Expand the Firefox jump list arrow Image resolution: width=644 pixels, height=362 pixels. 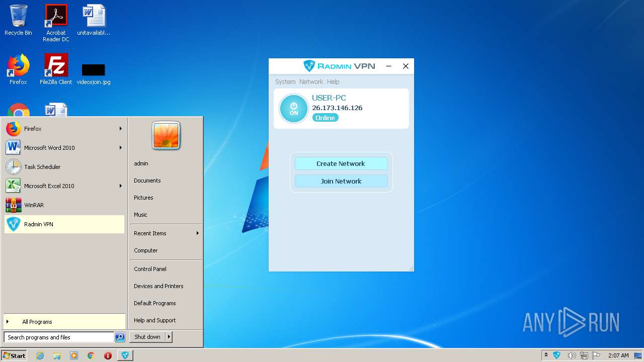point(121,129)
